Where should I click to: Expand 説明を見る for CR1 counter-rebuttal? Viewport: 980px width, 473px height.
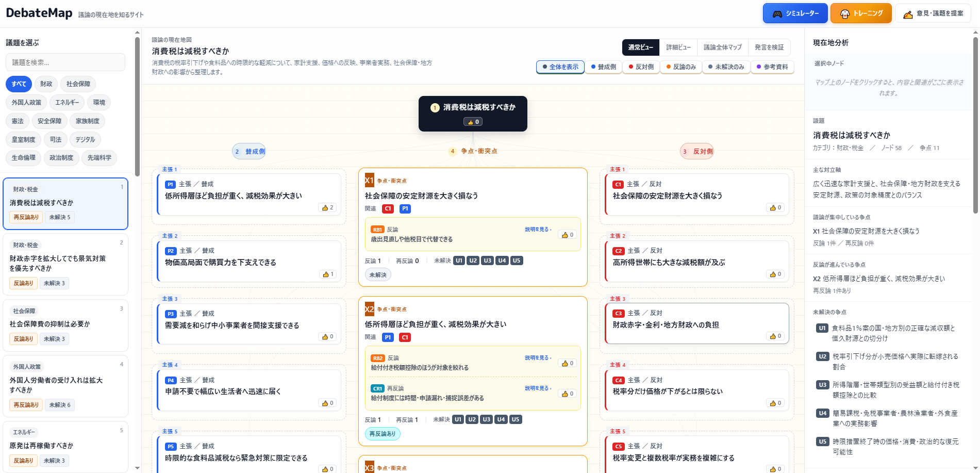538,388
